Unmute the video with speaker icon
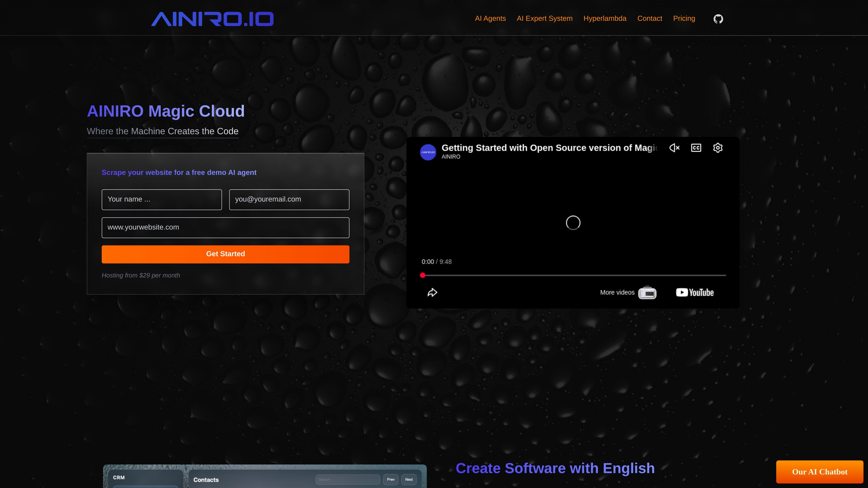 [x=674, y=148]
